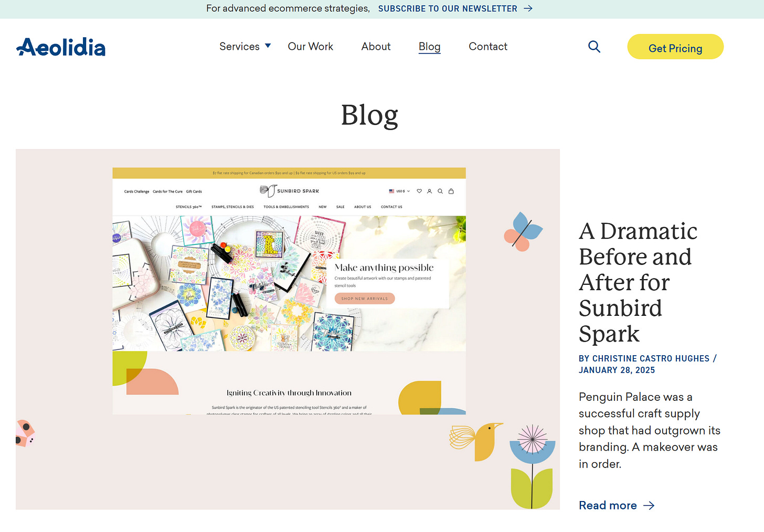Click the Read more link
The width and height of the screenshot is (764, 532).
608,505
